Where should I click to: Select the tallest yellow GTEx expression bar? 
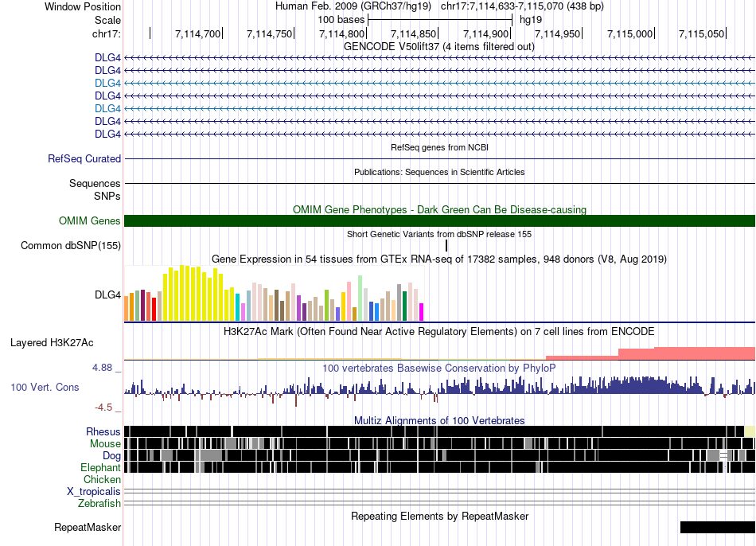click(181, 293)
